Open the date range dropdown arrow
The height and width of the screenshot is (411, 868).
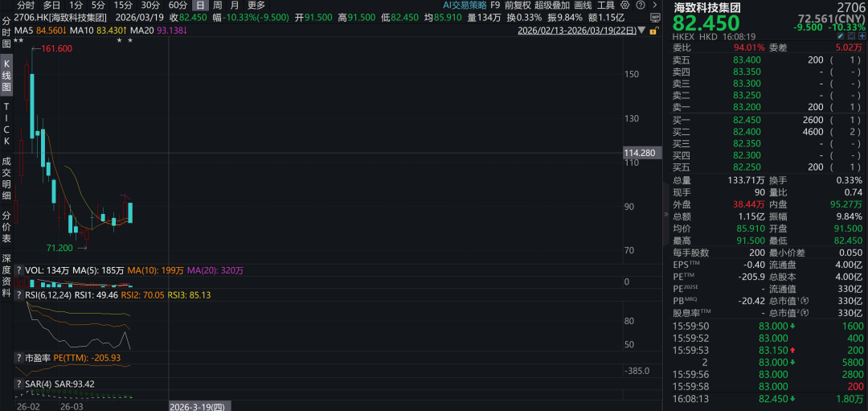(x=641, y=31)
